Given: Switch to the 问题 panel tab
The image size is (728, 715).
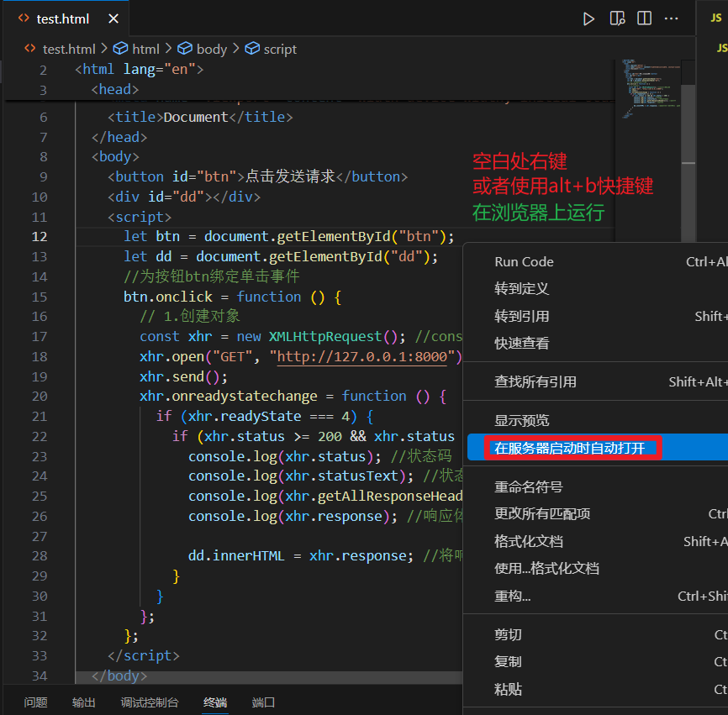Looking at the screenshot, I should (36, 702).
